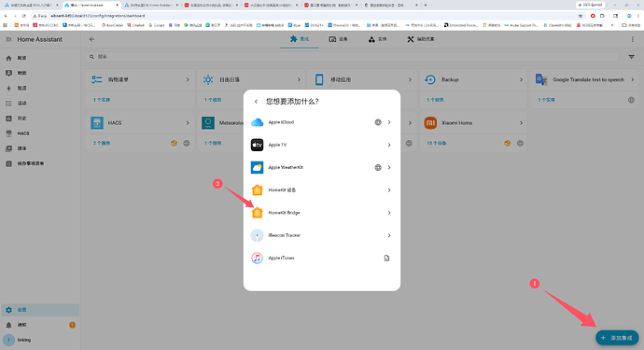Open the 1 个服务 link under Backup
This screenshot has width=644, height=350.
click(435, 100)
